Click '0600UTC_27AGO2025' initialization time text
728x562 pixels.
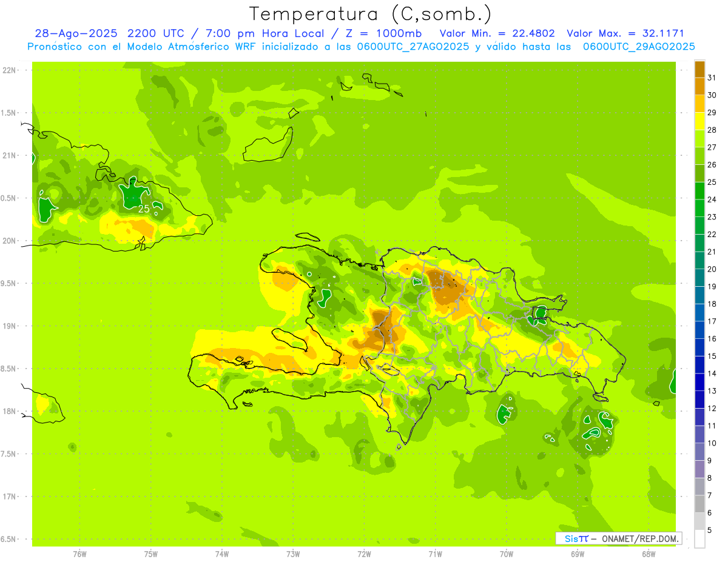(x=409, y=47)
